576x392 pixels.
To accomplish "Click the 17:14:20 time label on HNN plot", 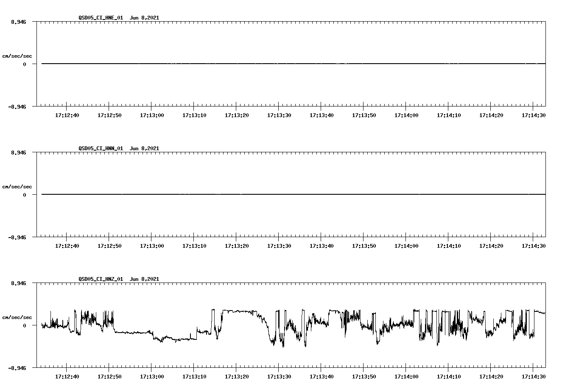I will (x=491, y=246).
